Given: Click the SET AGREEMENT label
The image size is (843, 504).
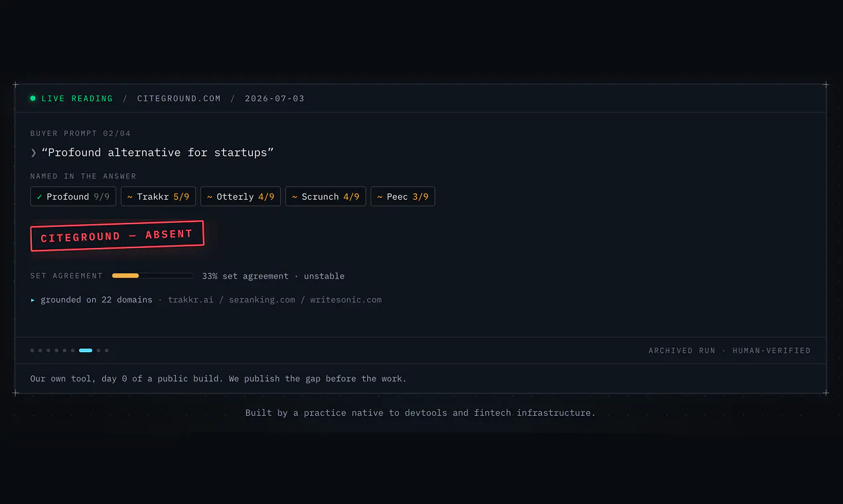Looking at the screenshot, I should coord(66,276).
